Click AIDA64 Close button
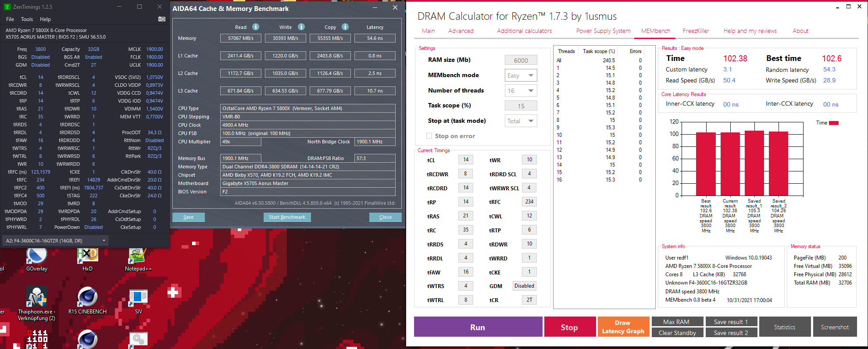868x349 pixels. (386, 217)
